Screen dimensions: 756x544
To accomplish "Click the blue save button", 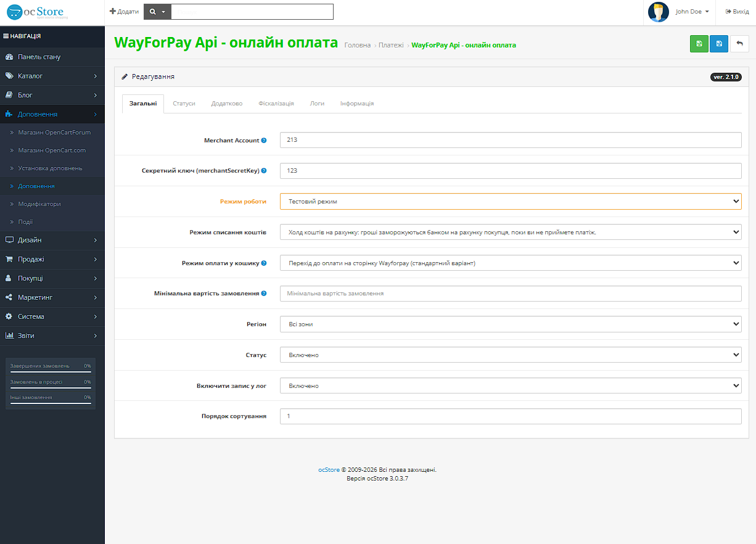I will [x=719, y=44].
